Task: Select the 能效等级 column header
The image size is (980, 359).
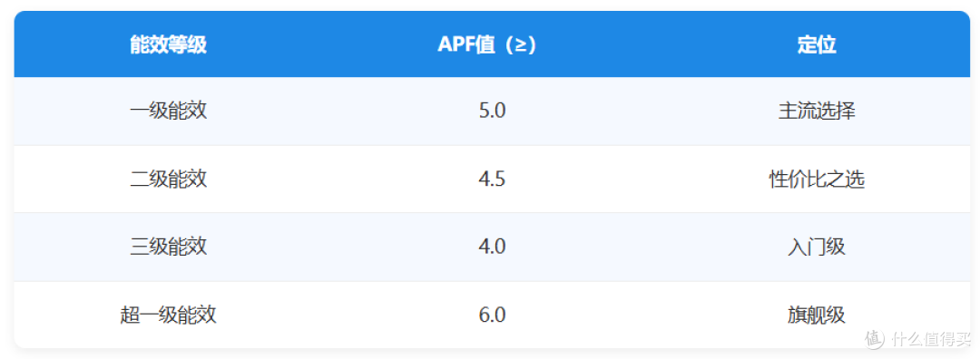Action: (168, 45)
